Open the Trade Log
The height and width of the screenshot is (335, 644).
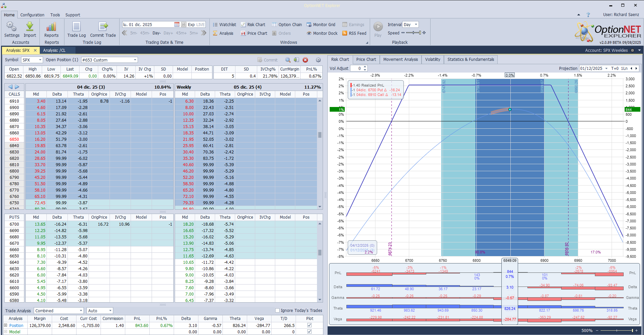76,29
